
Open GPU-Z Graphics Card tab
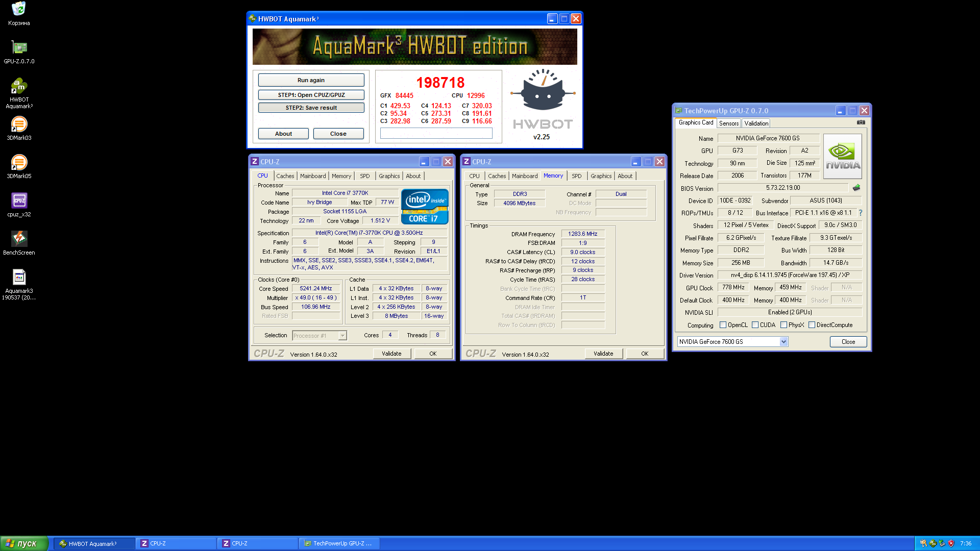point(696,122)
